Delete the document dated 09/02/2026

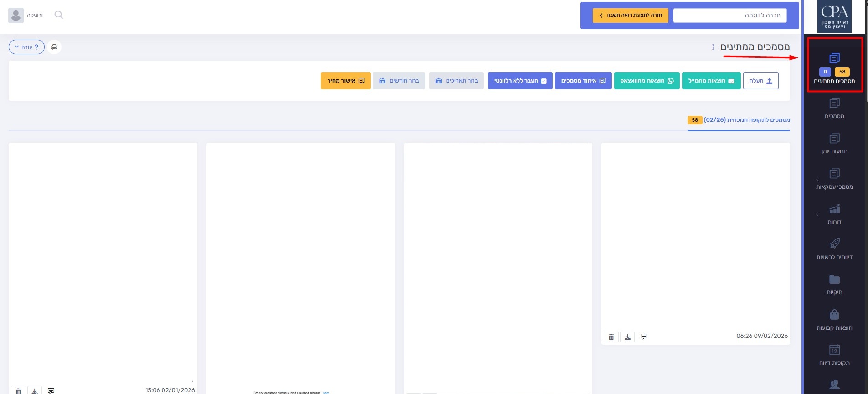click(x=611, y=337)
